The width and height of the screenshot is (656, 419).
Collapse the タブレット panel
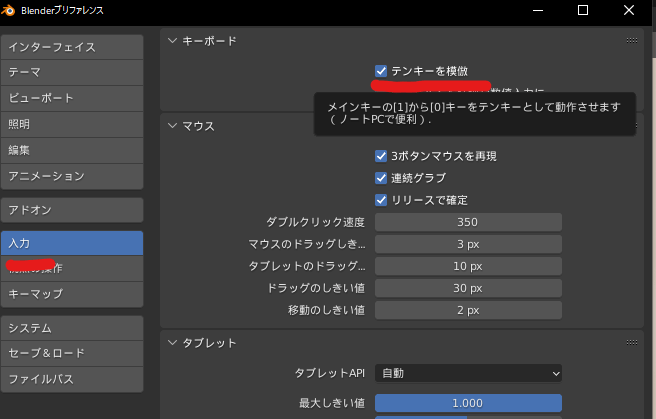(x=172, y=342)
